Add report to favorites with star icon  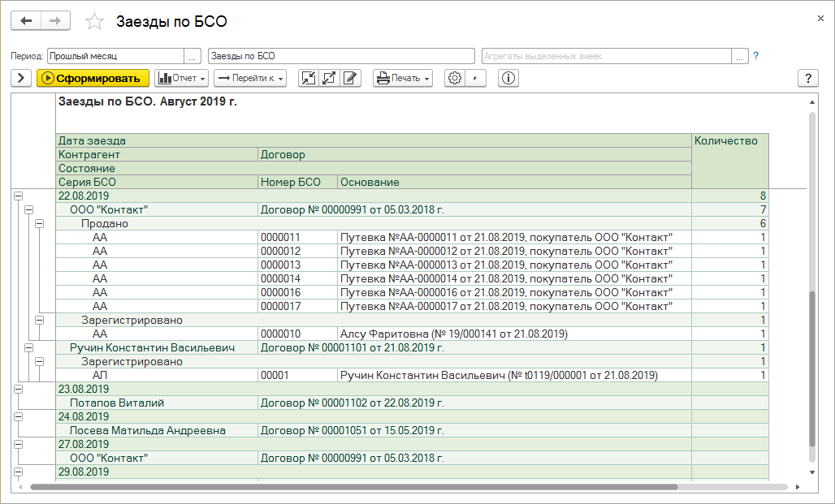point(95,22)
